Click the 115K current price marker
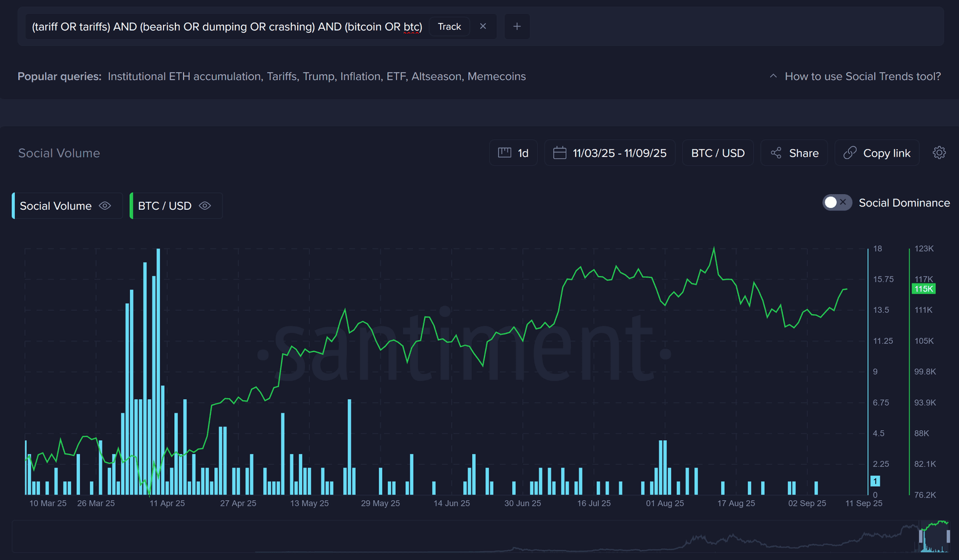Screen dimensions: 959x560 (x=923, y=289)
